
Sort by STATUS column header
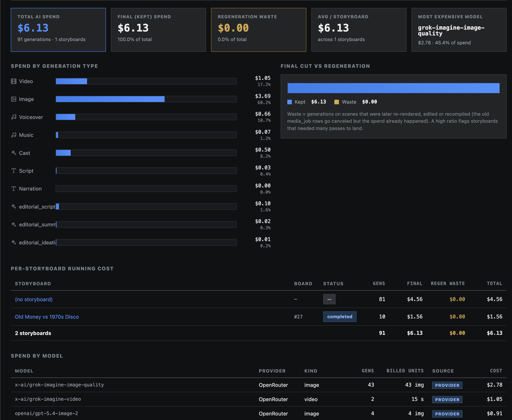[x=333, y=284]
